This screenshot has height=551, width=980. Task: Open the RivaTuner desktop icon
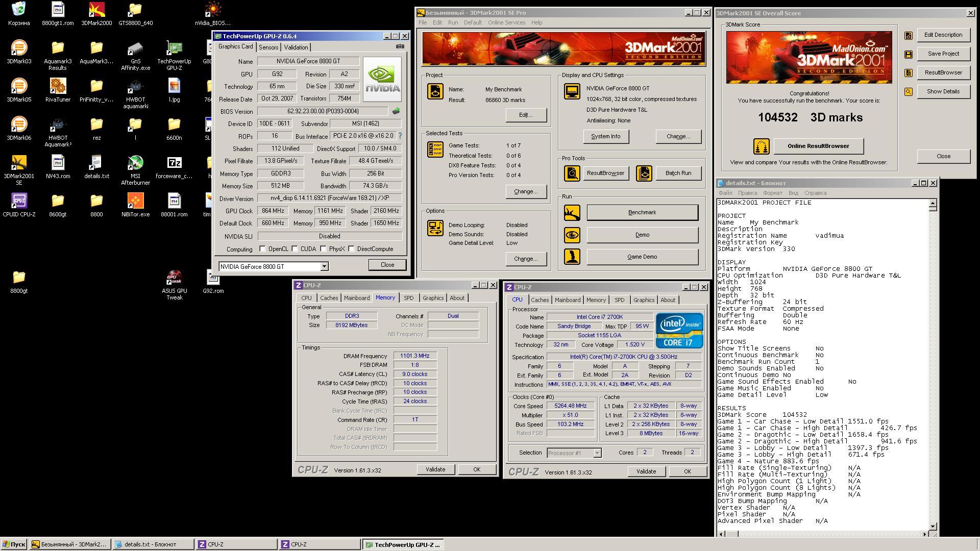58,90
